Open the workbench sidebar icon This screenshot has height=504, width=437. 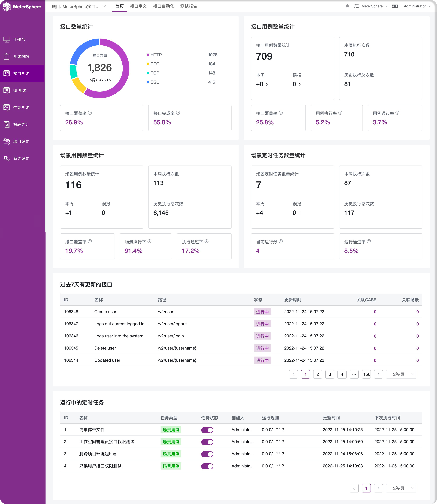click(x=7, y=39)
